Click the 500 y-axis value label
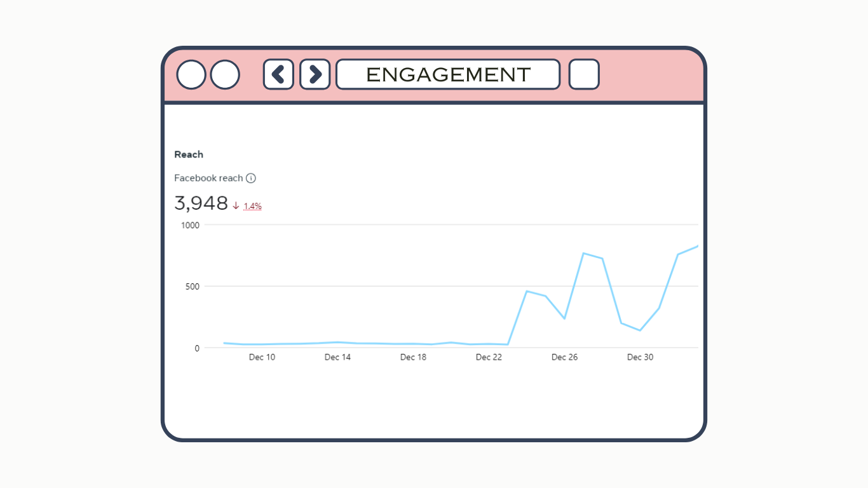Screen dimensions: 868x488 193,287
